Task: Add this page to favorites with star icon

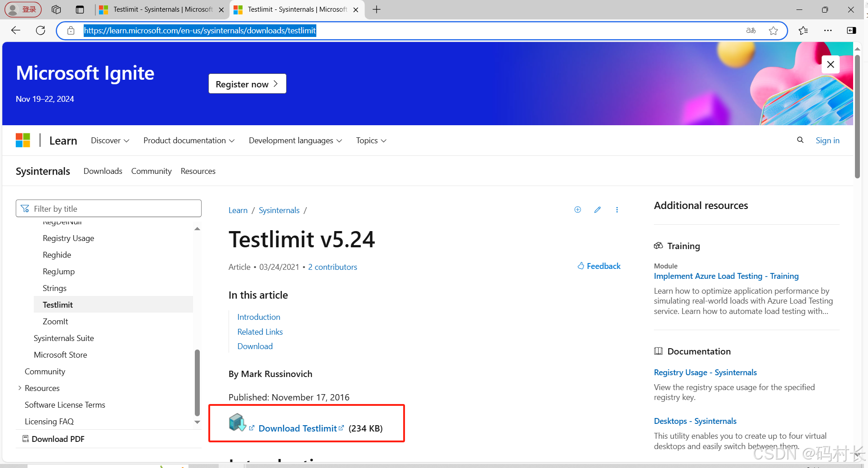Action: pyautogui.click(x=773, y=30)
